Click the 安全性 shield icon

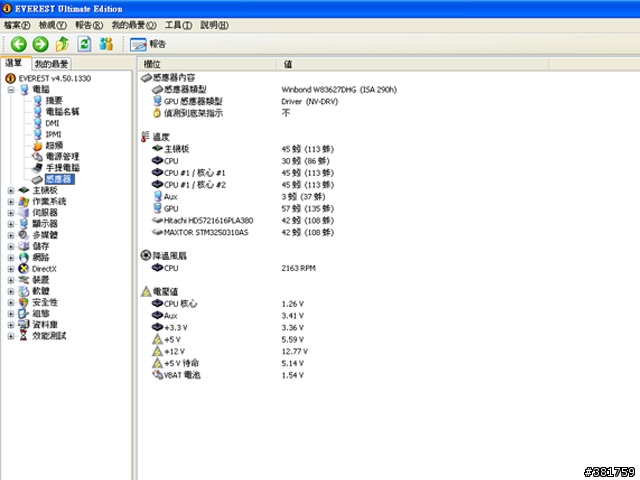point(24,302)
